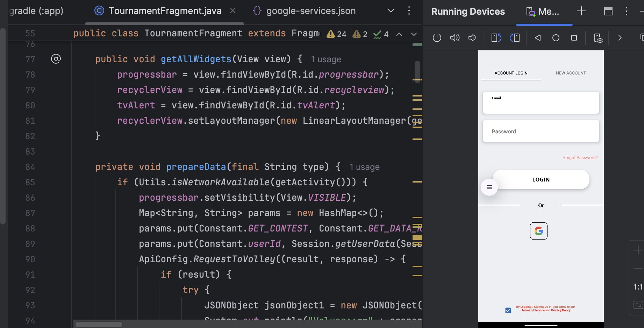
Task: Open device settings phone-gear icon
Action: 598,38
